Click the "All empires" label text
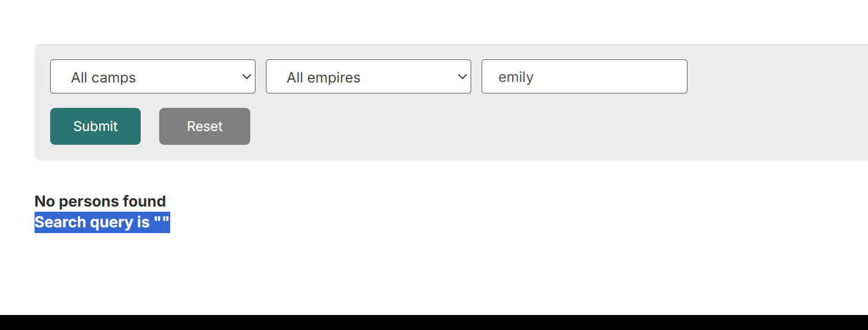The image size is (868, 330). point(323,78)
